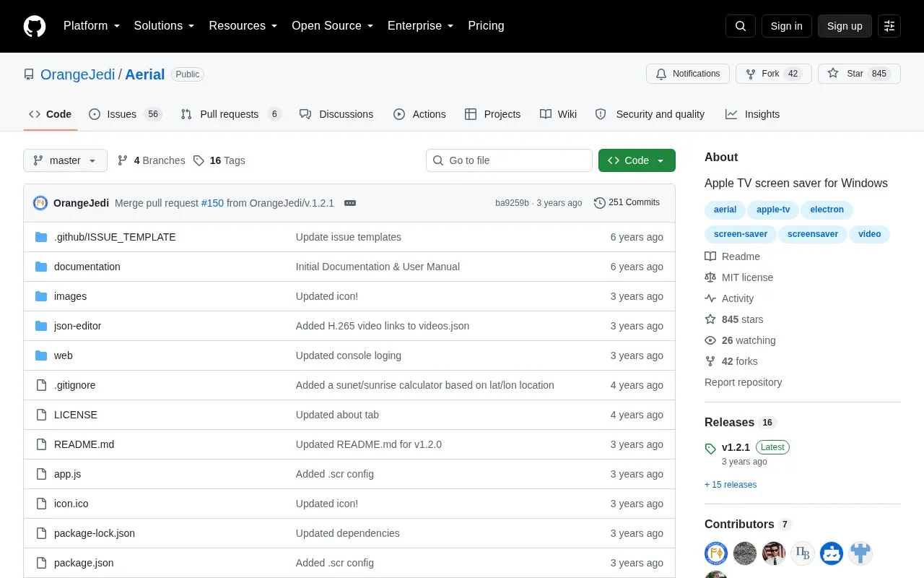Expand the Open Source menu

click(x=333, y=26)
